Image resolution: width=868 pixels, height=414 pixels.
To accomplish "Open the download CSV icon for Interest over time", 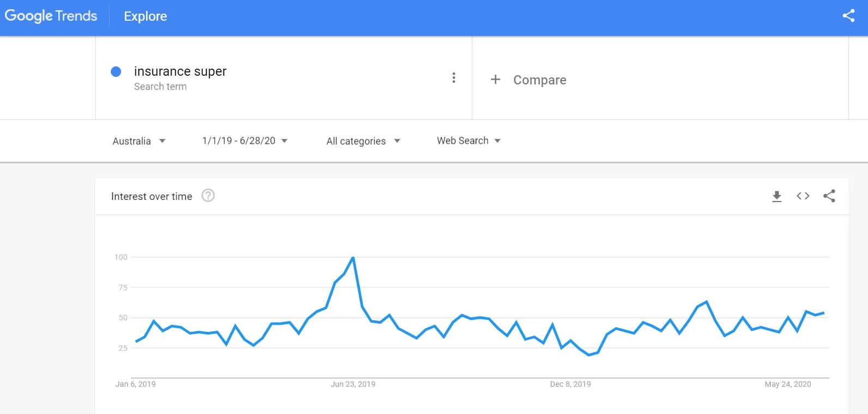I will coord(776,196).
